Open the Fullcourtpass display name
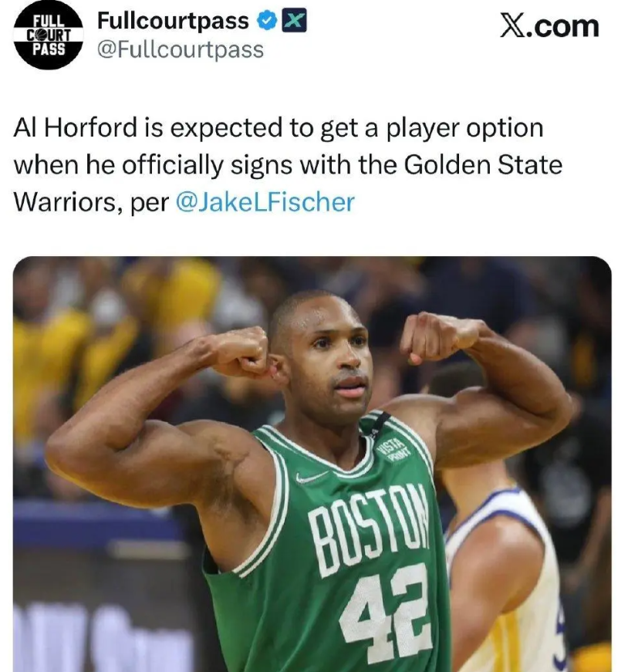Screen dimensions: 618x672 point(173,21)
